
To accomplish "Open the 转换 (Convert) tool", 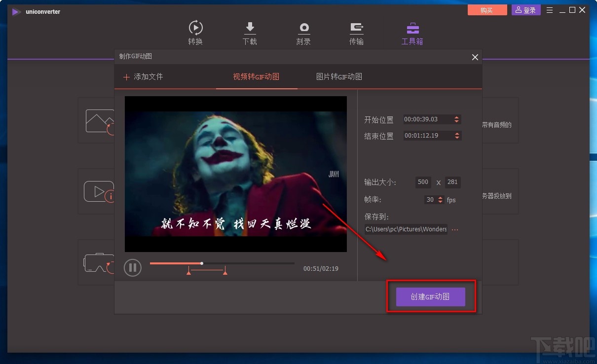I will [195, 32].
